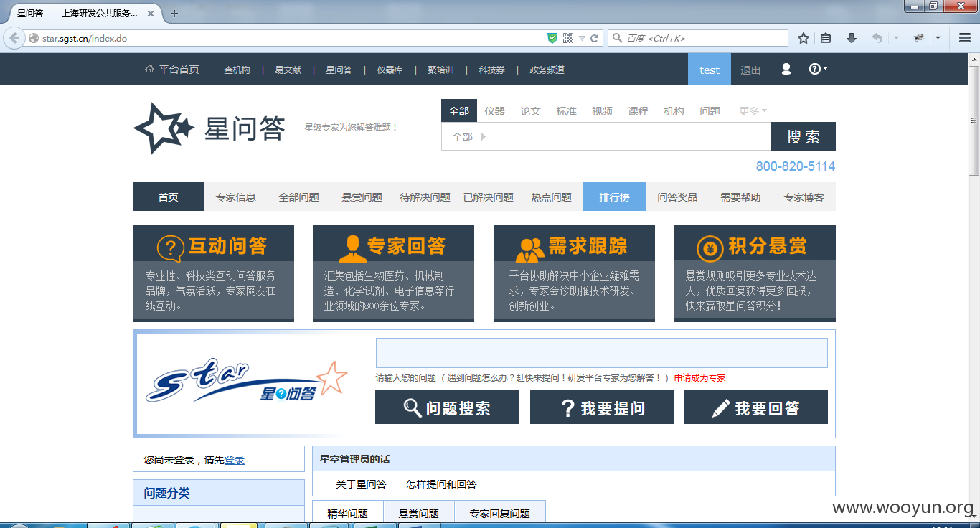This screenshot has width=980, height=528.
Task: Switch to the 悬赏问题 tab
Action: pos(419,514)
